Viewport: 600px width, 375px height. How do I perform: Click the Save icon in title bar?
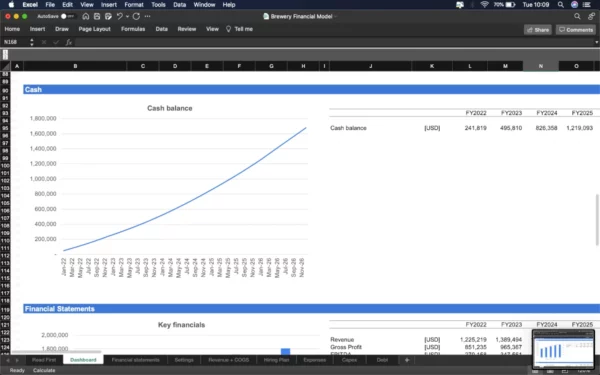tap(97, 16)
